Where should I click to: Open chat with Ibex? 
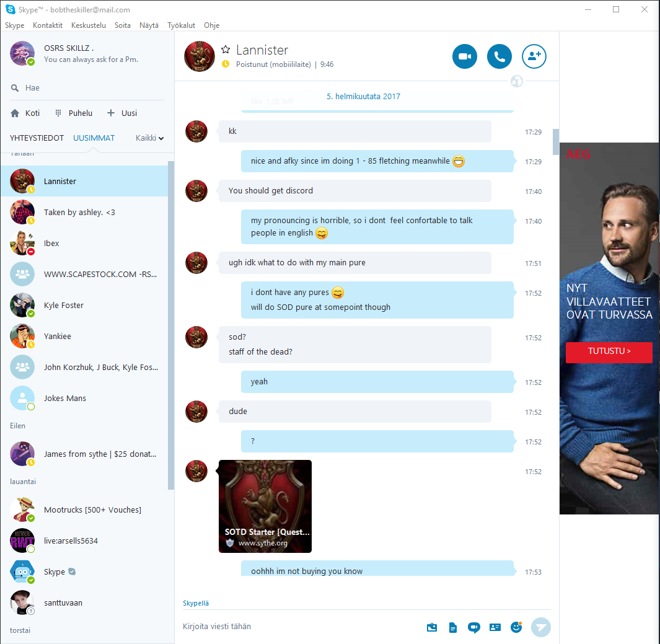pyautogui.click(x=84, y=244)
